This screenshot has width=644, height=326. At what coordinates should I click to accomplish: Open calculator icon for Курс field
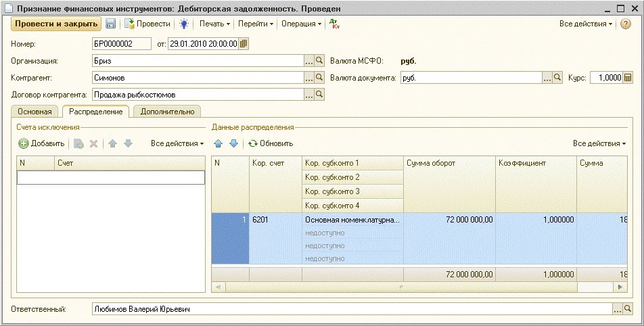coord(628,78)
